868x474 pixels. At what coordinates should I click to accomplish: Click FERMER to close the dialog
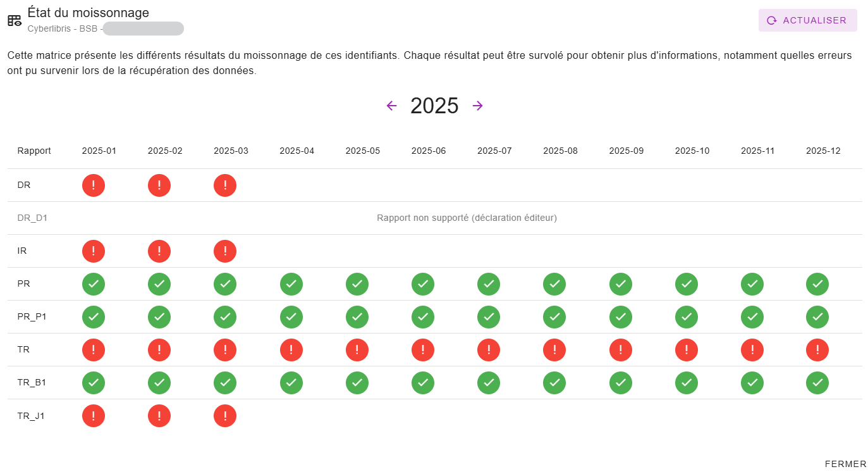point(844,464)
